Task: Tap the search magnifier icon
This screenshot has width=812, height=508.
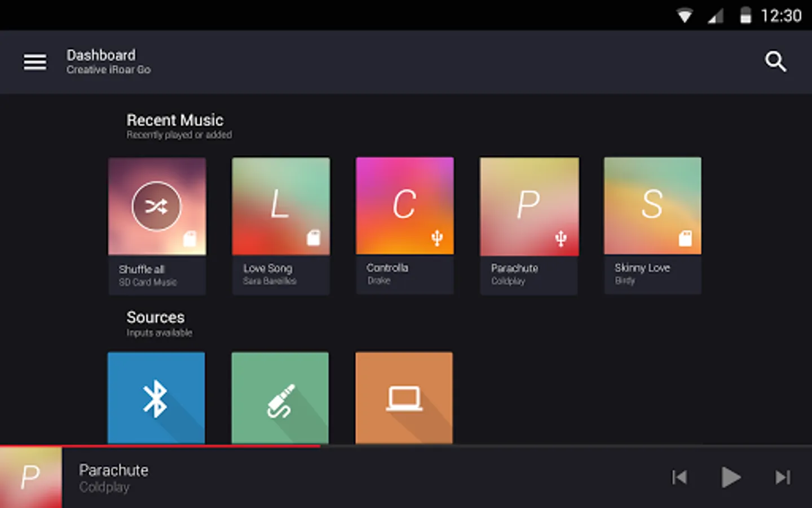Action: coord(775,61)
